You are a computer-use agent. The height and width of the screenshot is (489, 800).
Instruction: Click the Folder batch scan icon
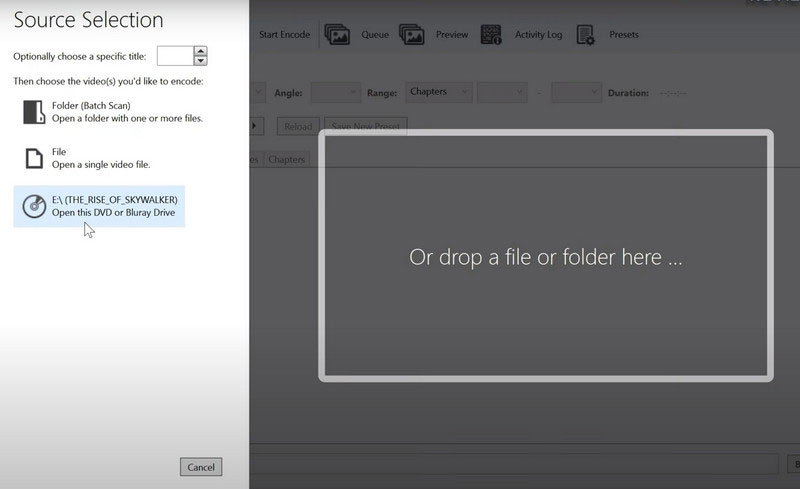tap(34, 112)
